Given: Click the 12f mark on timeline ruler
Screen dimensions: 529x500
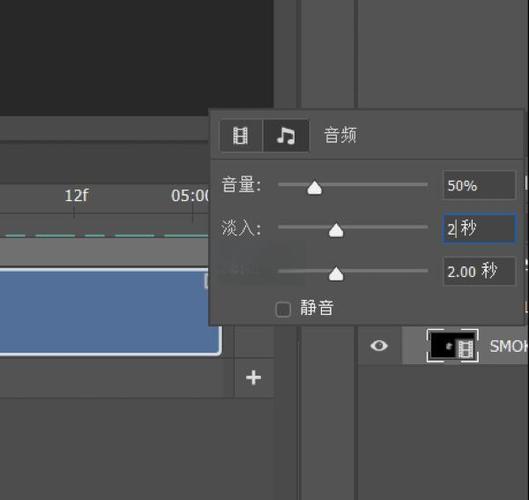Looking at the screenshot, I should [x=76, y=195].
